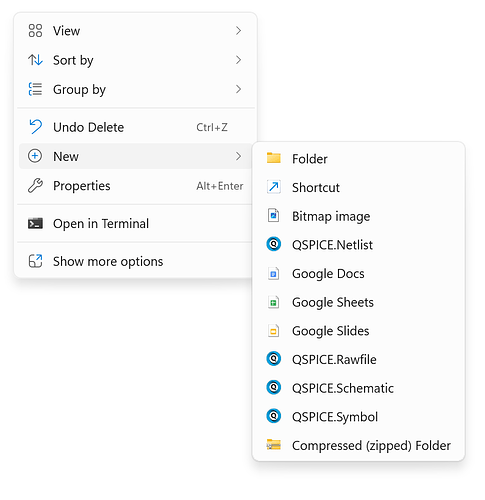Screen dimensions: 485x500
Task: Click the zipped folder icon
Action: tap(274, 445)
